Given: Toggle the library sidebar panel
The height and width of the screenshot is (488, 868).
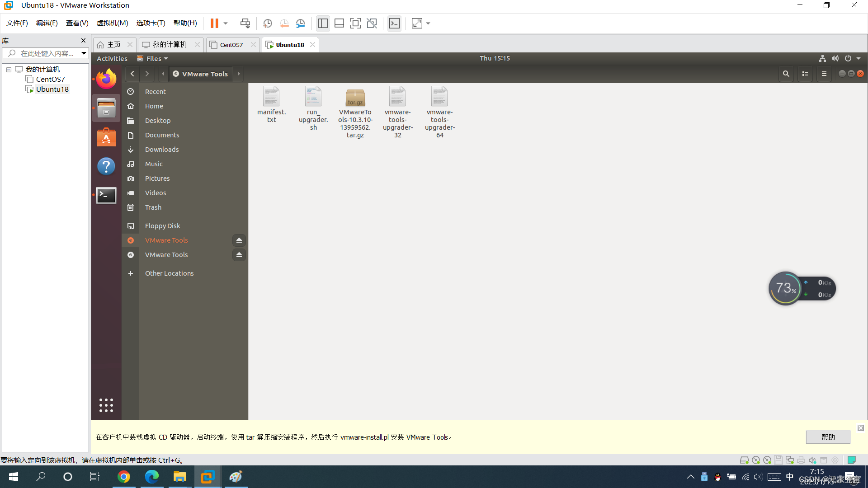Looking at the screenshot, I should (x=323, y=23).
